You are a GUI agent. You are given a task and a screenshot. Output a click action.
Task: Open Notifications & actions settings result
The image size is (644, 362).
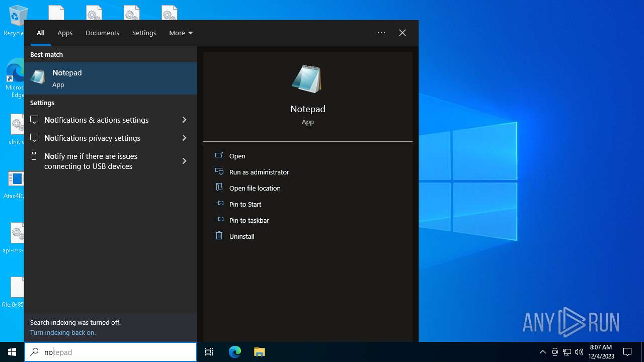(x=111, y=120)
